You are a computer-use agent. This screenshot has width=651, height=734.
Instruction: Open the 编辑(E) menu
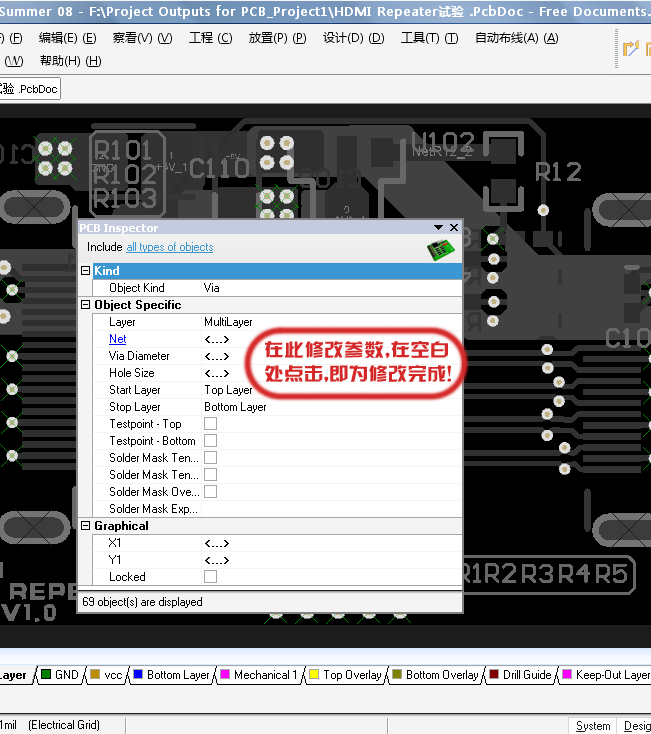coord(67,38)
